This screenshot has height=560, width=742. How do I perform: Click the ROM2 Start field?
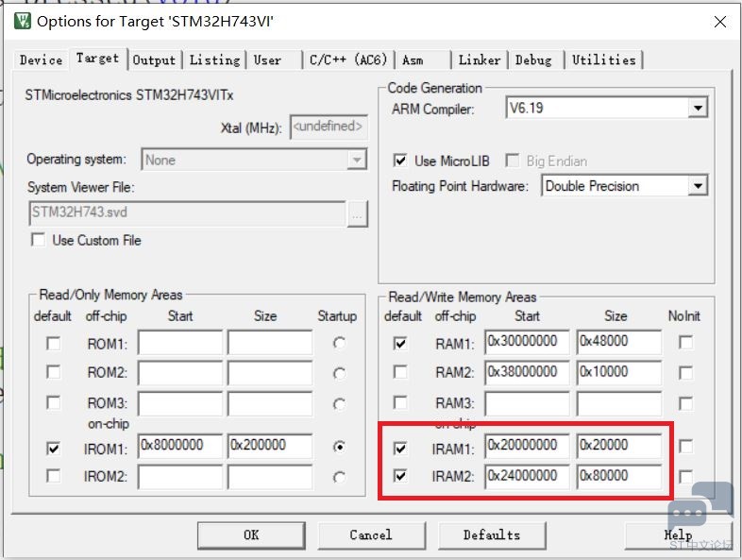pyautogui.click(x=179, y=372)
